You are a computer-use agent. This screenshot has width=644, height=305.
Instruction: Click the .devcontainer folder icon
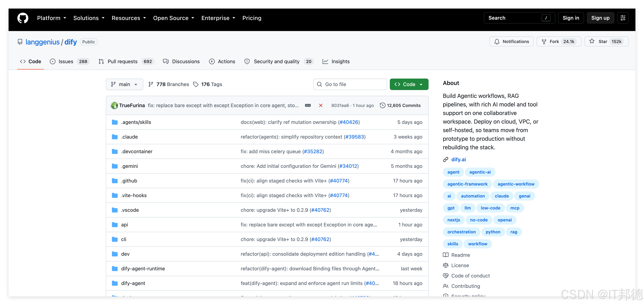point(115,151)
